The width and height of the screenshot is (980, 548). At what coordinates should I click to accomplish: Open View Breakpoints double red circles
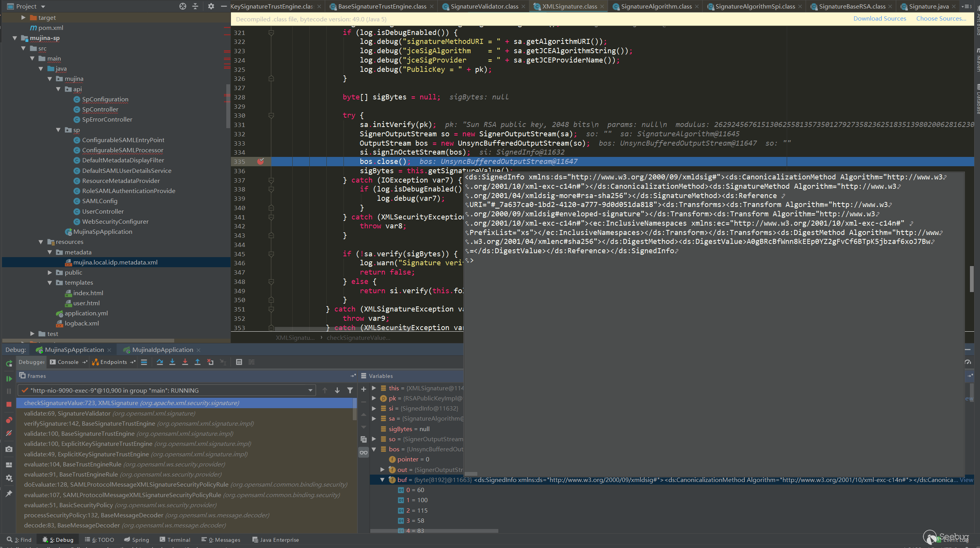click(9, 420)
